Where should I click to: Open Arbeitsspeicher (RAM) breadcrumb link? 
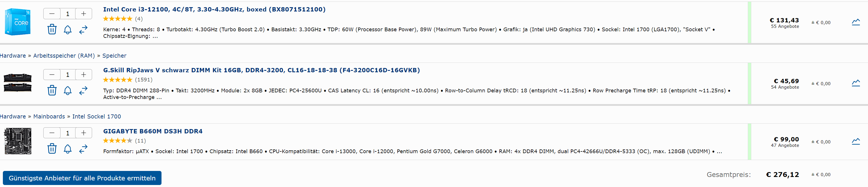pyautogui.click(x=64, y=56)
